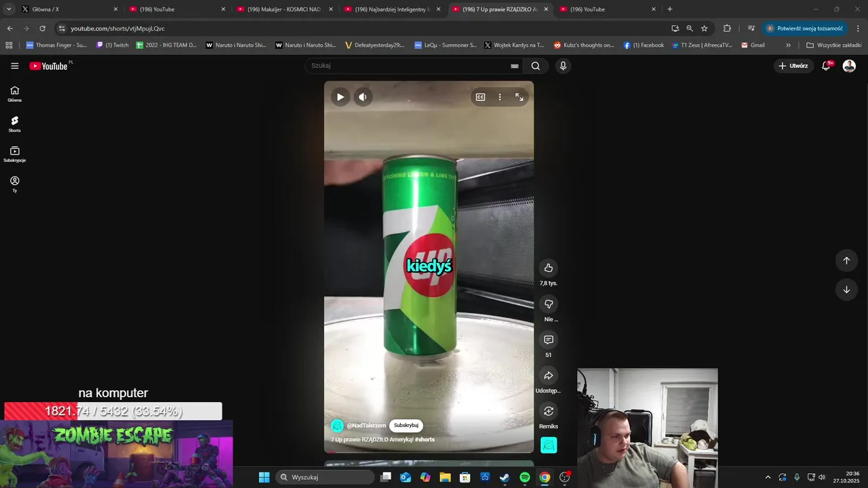This screenshot has height=488, width=868.
Task: Open the Chrome three-dot menu
Action: point(858,28)
